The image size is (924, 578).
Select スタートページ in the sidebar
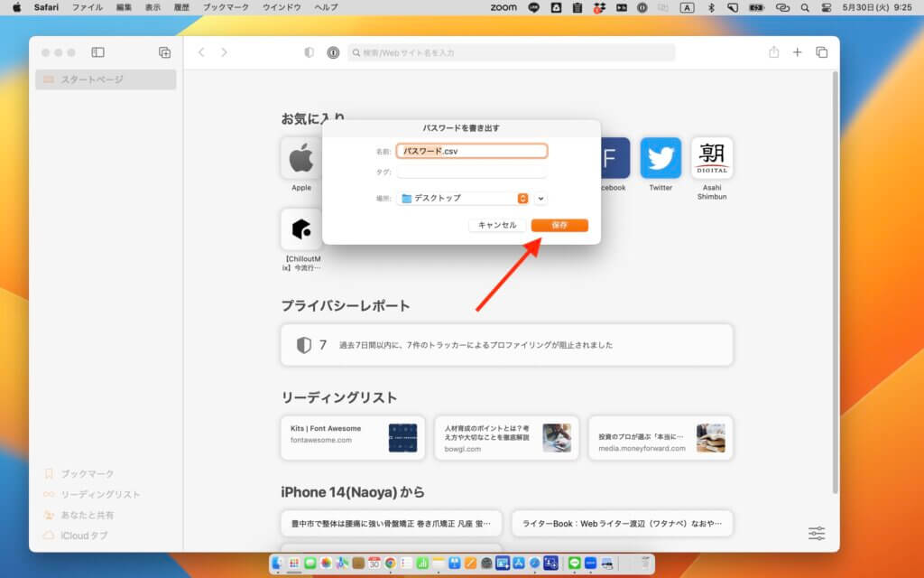tap(106, 79)
